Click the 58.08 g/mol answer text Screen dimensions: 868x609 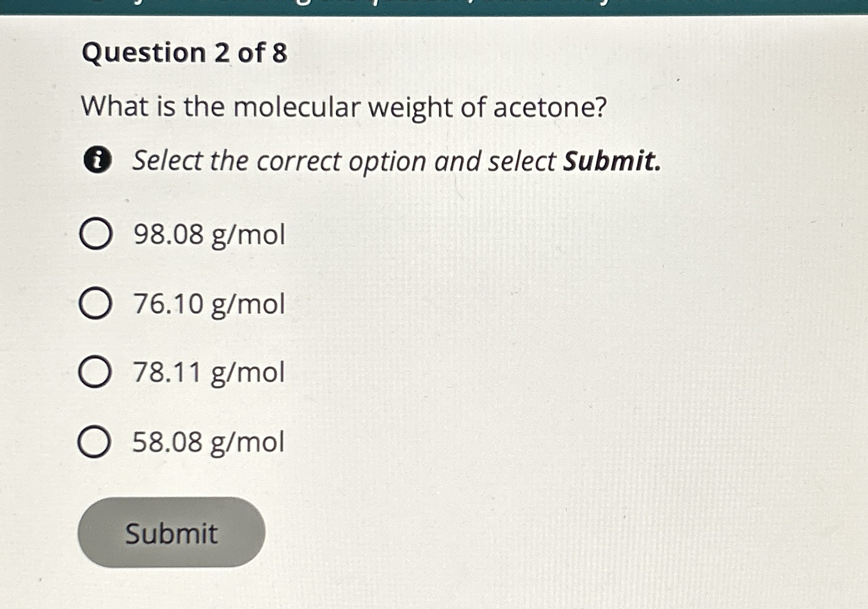[207, 441]
